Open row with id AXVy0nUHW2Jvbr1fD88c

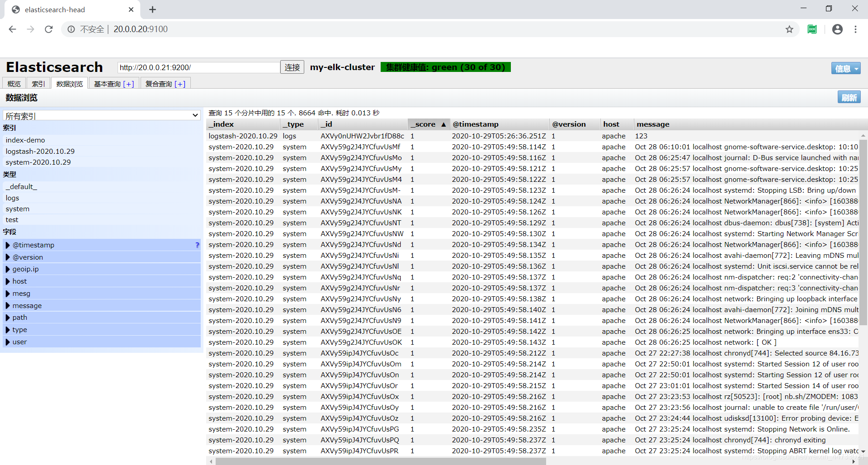362,136
